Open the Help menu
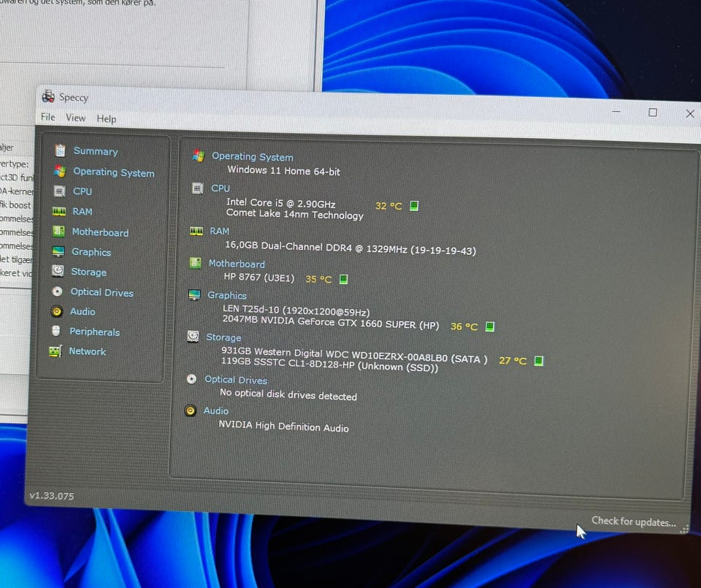 tap(107, 118)
